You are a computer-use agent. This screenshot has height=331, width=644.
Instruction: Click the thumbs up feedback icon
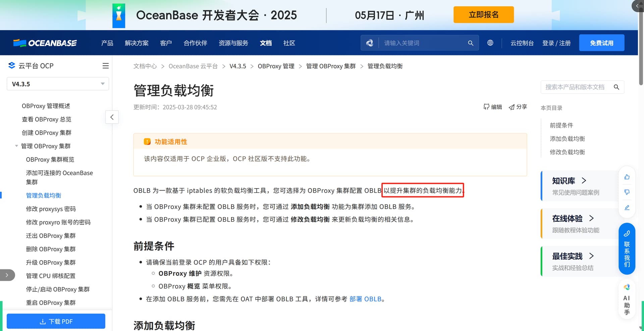pos(627,177)
